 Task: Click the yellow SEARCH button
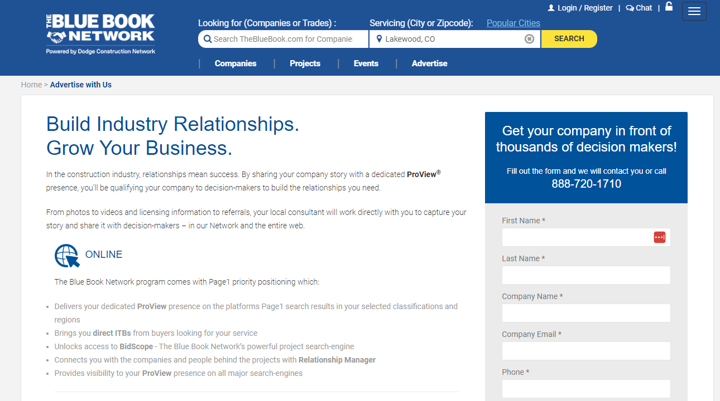pyautogui.click(x=569, y=39)
